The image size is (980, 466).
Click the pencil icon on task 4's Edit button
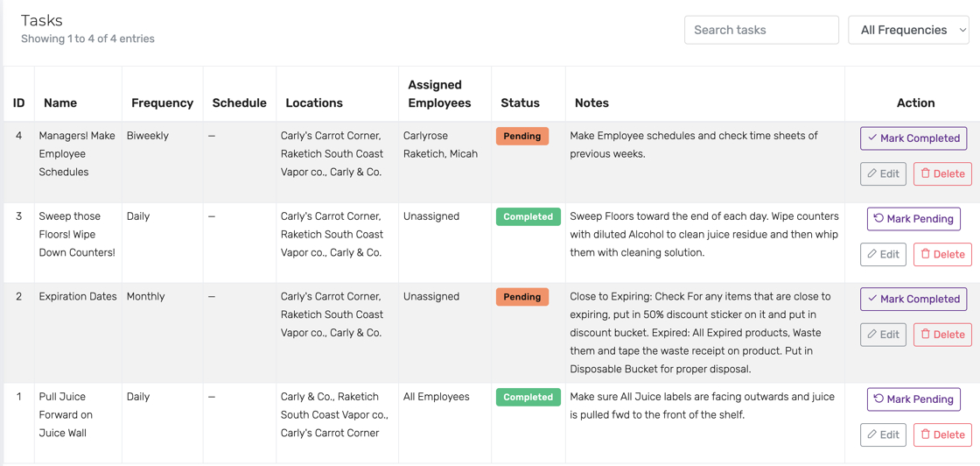coord(872,174)
